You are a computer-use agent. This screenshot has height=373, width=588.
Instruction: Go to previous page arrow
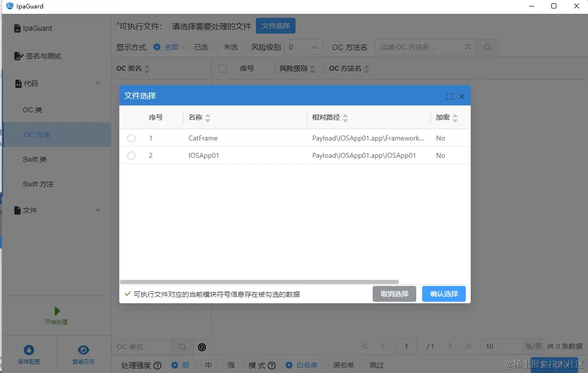coord(383,346)
